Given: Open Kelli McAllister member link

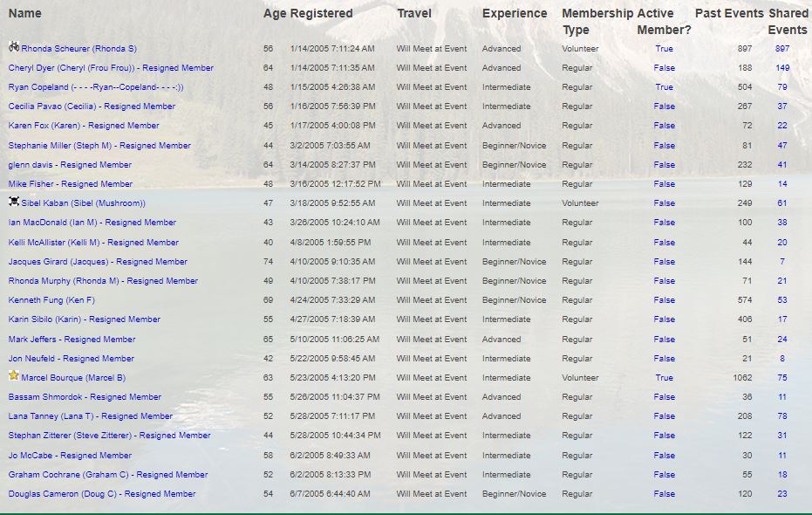Looking at the screenshot, I should click(x=93, y=243).
